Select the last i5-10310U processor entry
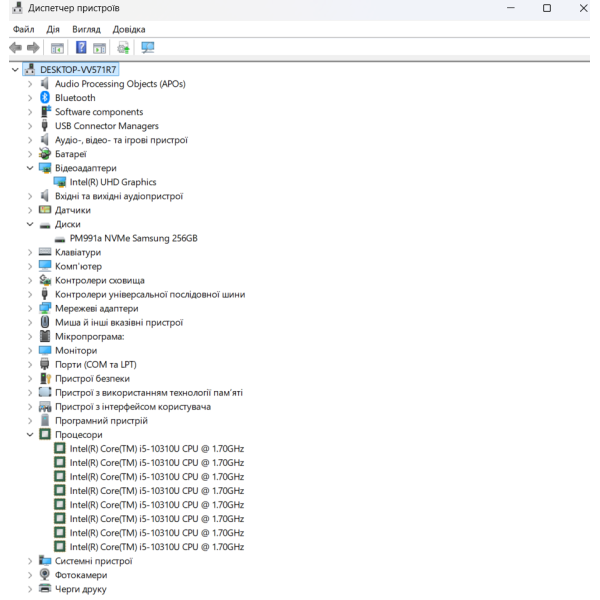The width and height of the screenshot is (600, 600). tap(157, 547)
